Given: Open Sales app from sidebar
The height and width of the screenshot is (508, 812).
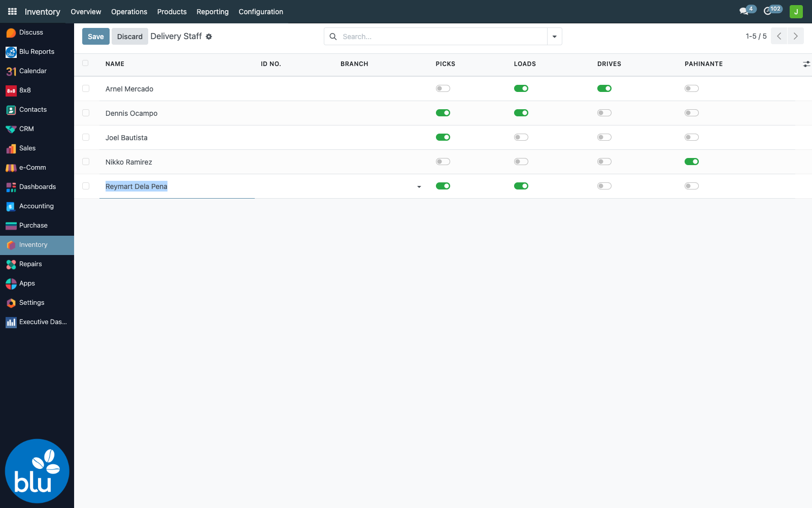Looking at the screenshot, I should [x=37, y=148].
